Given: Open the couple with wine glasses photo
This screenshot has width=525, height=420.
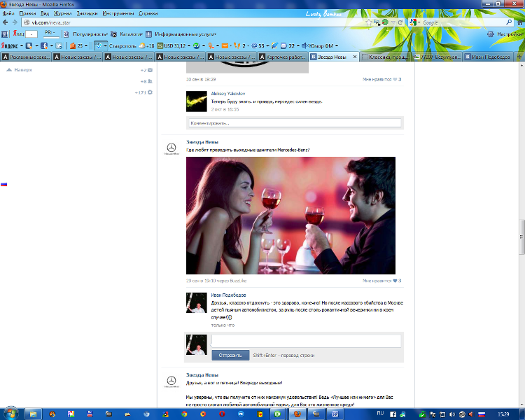Looking at the screenshot, I should point(290,216).
